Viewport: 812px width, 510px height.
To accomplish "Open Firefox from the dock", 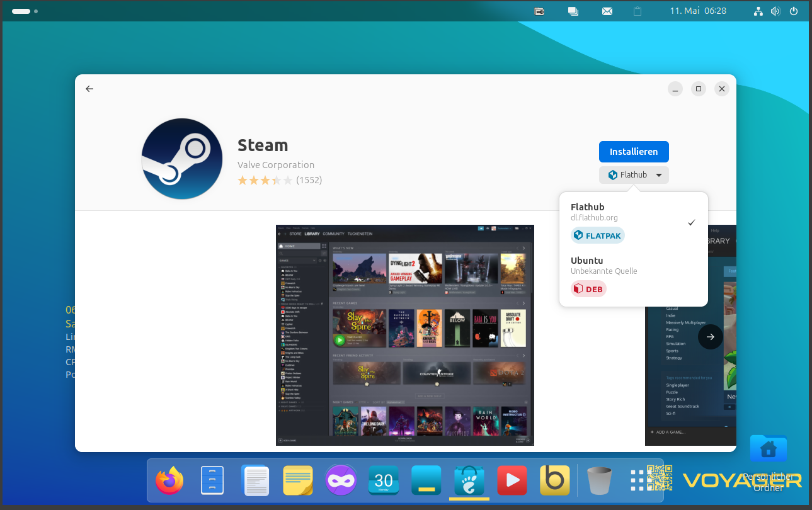I will pos(170,481).
